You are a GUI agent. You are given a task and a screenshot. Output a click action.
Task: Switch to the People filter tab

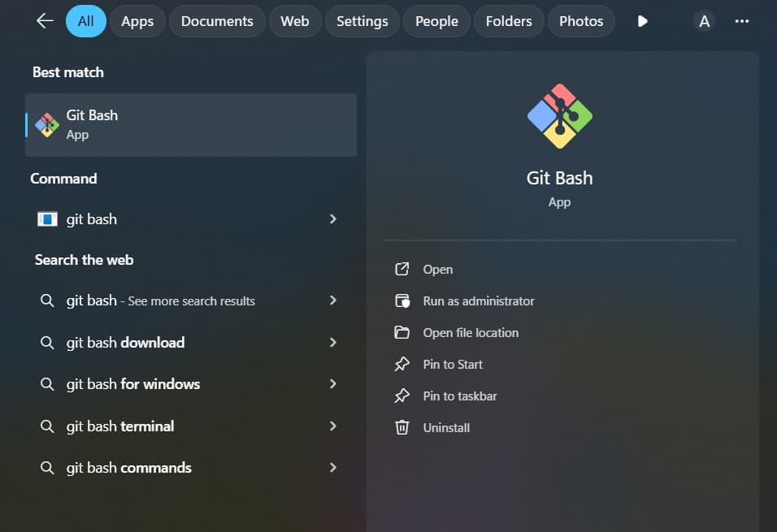coord(436,21)
